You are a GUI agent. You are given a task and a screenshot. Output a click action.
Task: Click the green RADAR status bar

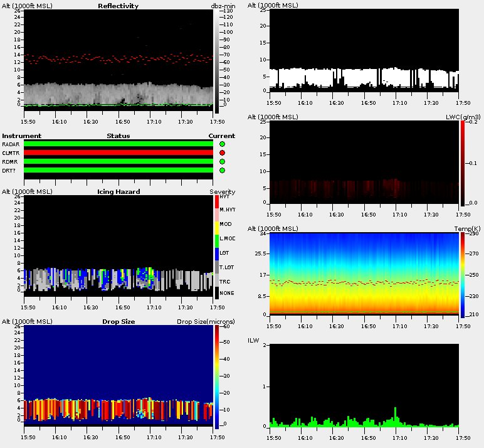(118, 144)
